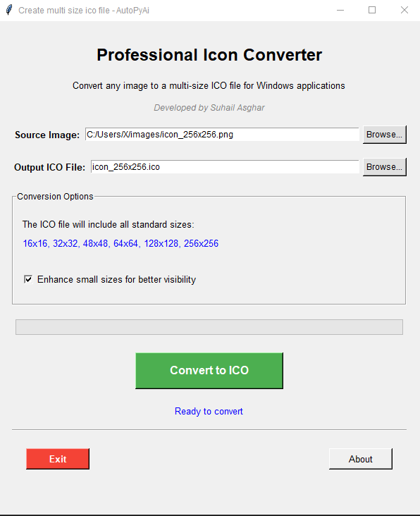Click the feather app icon in title bar
The width and height of the screenshot is (420, 516).
point(9,10)
